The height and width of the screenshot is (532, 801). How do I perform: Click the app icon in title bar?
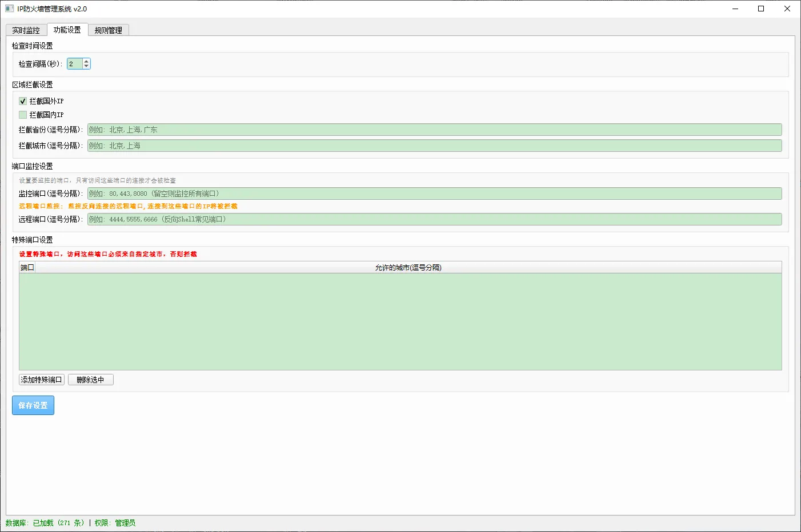[9, 9]
